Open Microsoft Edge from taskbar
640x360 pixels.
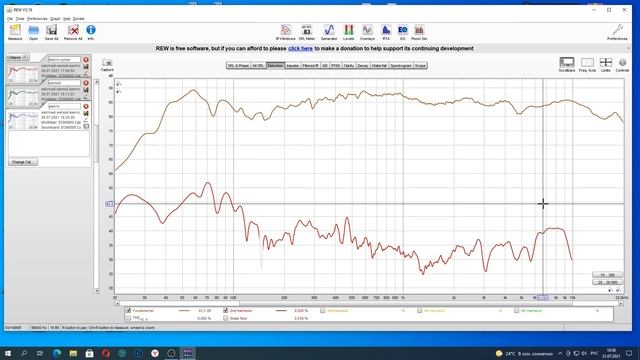pyautogui.click(x=57, y=353)
